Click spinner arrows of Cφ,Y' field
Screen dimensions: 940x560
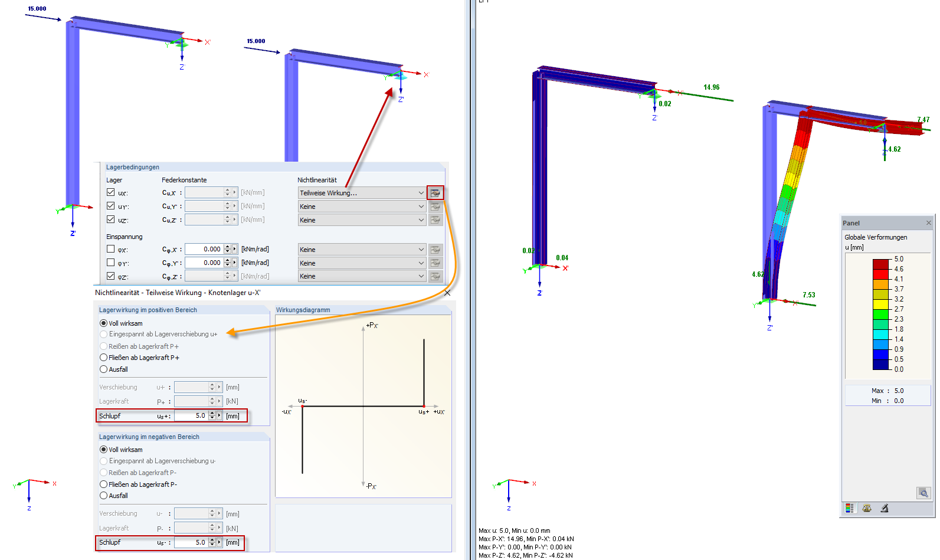(x=227, y=263)
